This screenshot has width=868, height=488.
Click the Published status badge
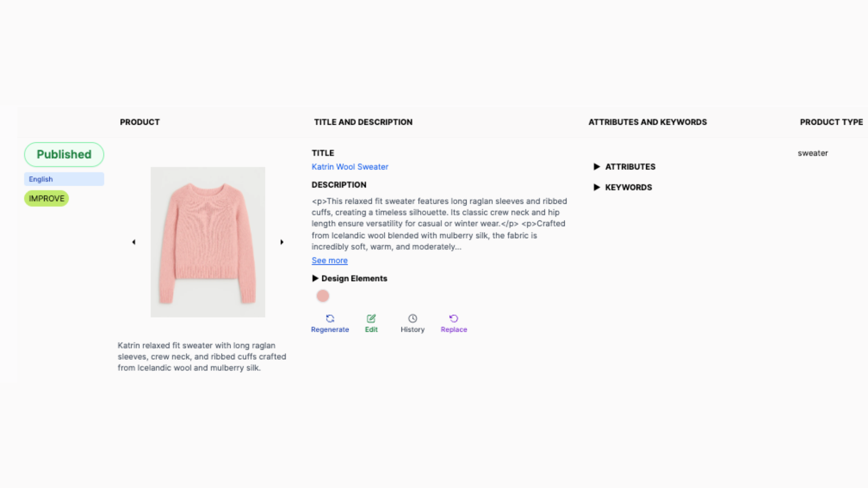pos(64,154)
